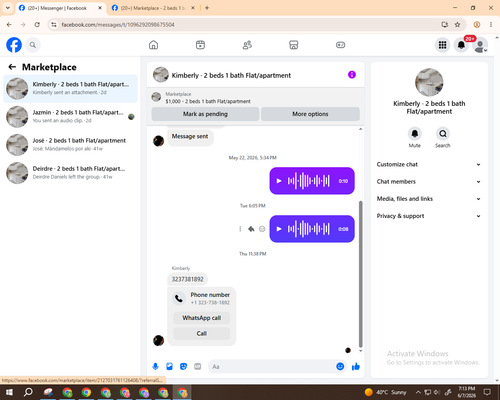Open the Windows Start menu
The height and width of the screenshot is (400, 500).
[9, 392]
